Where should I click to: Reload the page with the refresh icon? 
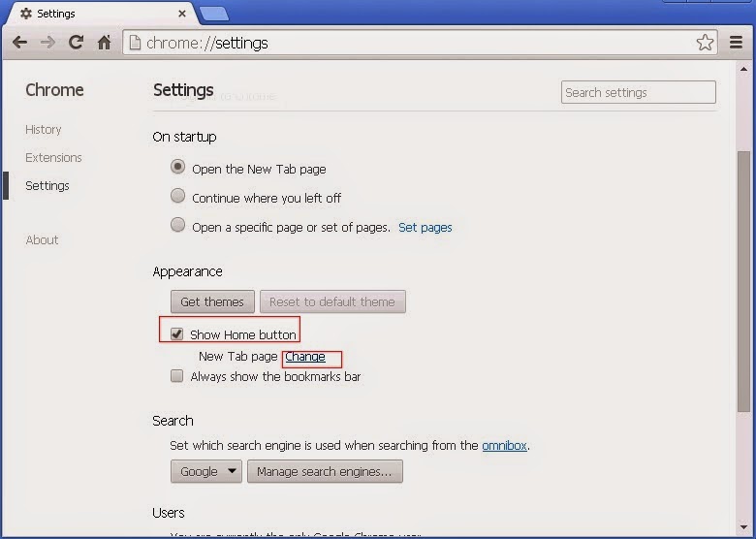tap(77, 43)
